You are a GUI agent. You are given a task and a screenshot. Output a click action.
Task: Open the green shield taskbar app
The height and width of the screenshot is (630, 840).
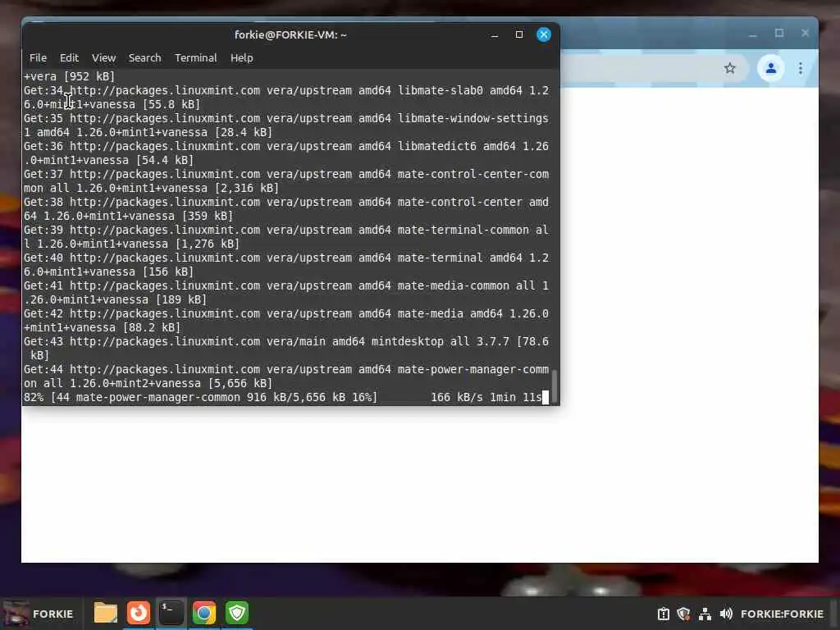pyautogui.click(x=237, y=613)
